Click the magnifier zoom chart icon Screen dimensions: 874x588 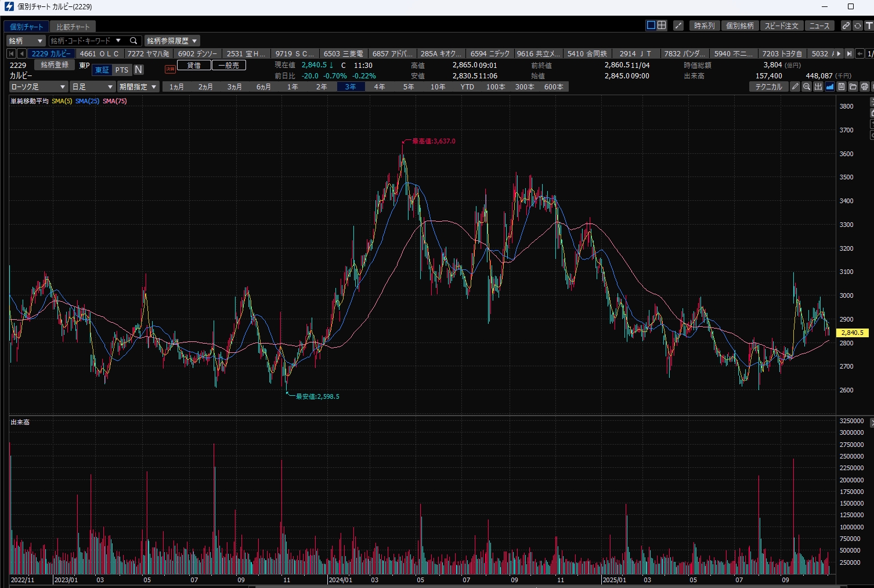807,86
